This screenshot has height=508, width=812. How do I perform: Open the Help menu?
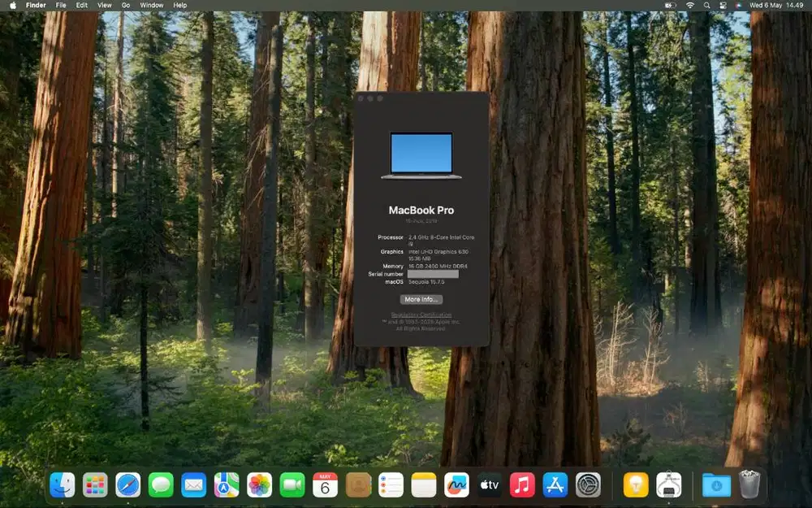(x=180, y=5)
